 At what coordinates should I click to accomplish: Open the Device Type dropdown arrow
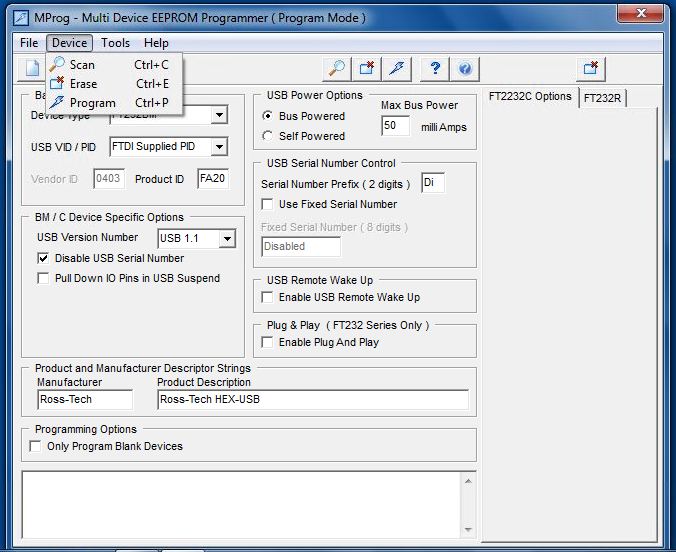click(219, 115)
